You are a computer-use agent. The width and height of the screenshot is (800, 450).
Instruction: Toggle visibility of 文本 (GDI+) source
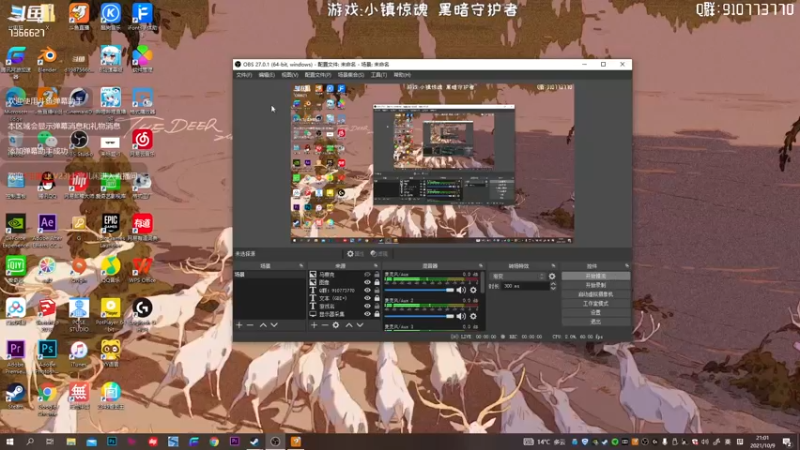coord(367,298)
